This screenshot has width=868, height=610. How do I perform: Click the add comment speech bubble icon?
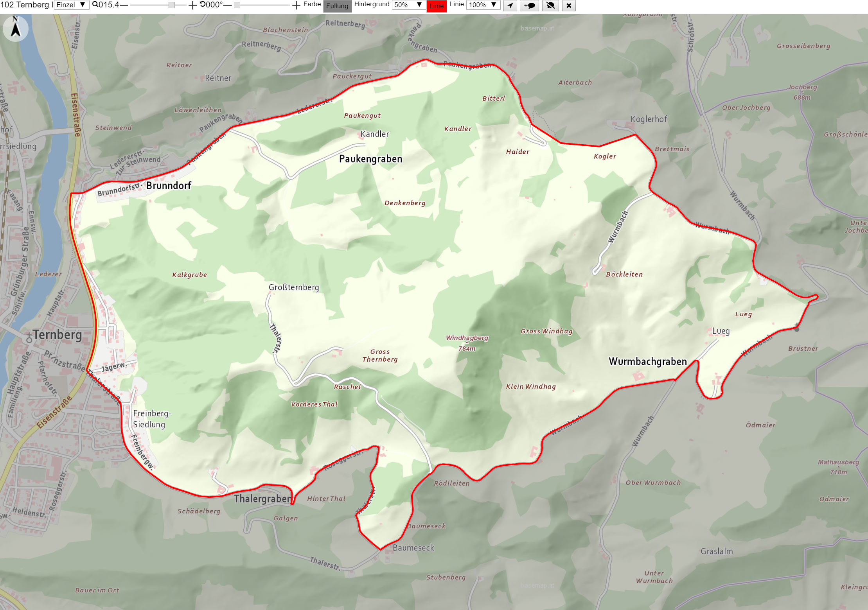click(530, 5)
